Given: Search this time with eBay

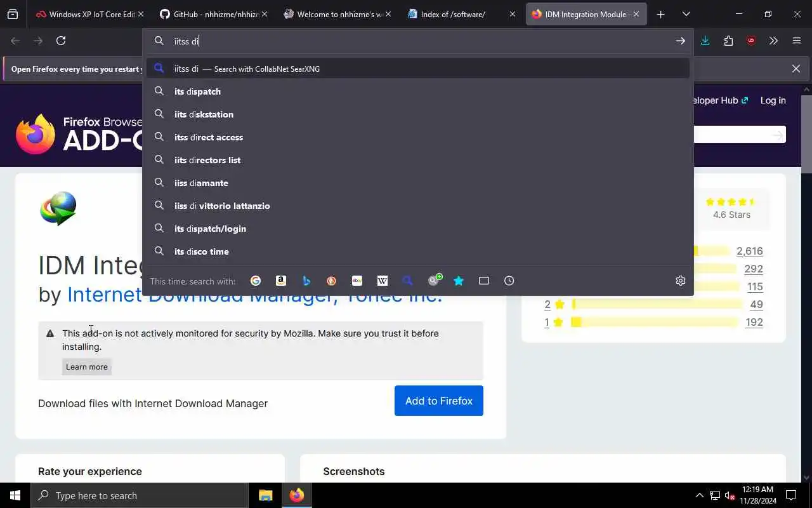Looking at the screenshot, I should [x=357, y=281].
